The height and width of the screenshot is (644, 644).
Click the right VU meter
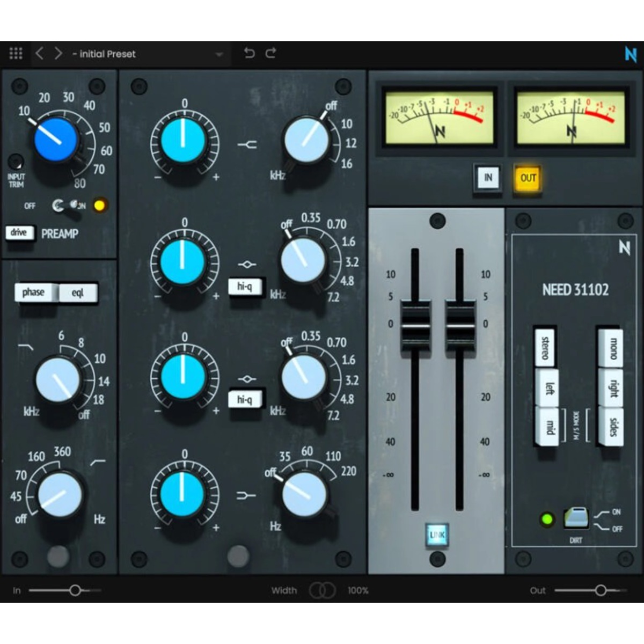[571, 117]
